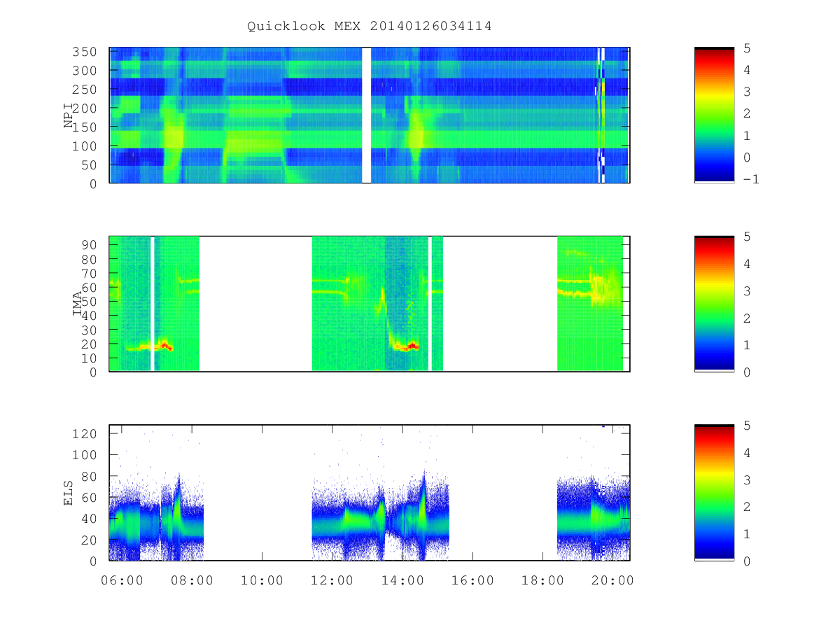Viewport: 840px width, 630px height.
Task: Select the NPI axis label
Action: 69,115
